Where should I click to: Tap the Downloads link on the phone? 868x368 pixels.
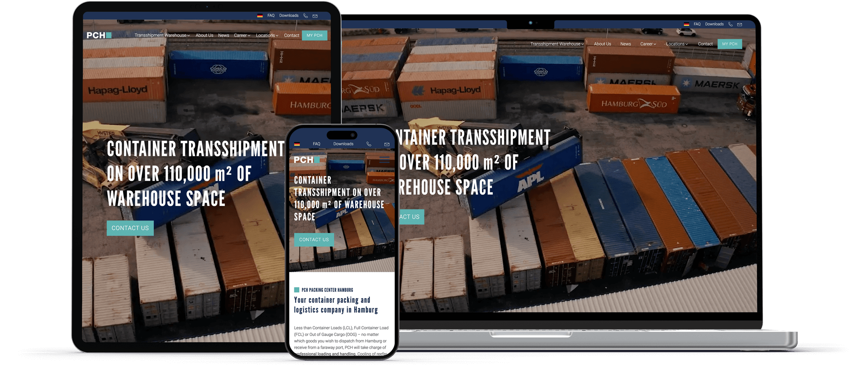[x=344, y=144]
